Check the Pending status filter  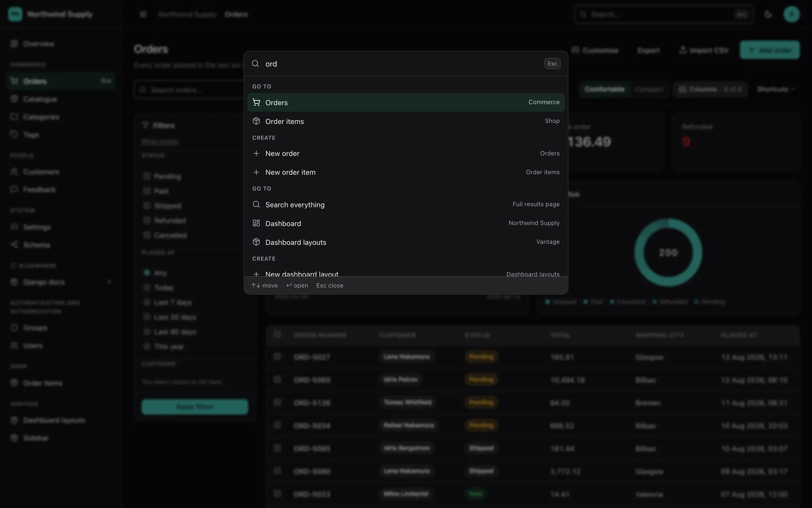147,176
